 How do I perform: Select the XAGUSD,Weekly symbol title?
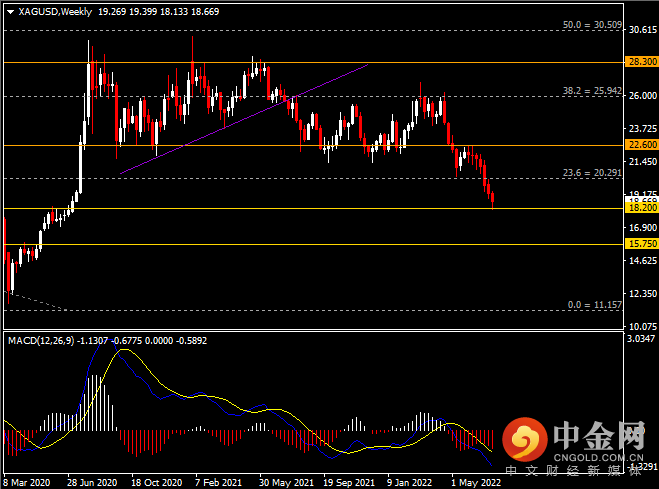point(55,12)
